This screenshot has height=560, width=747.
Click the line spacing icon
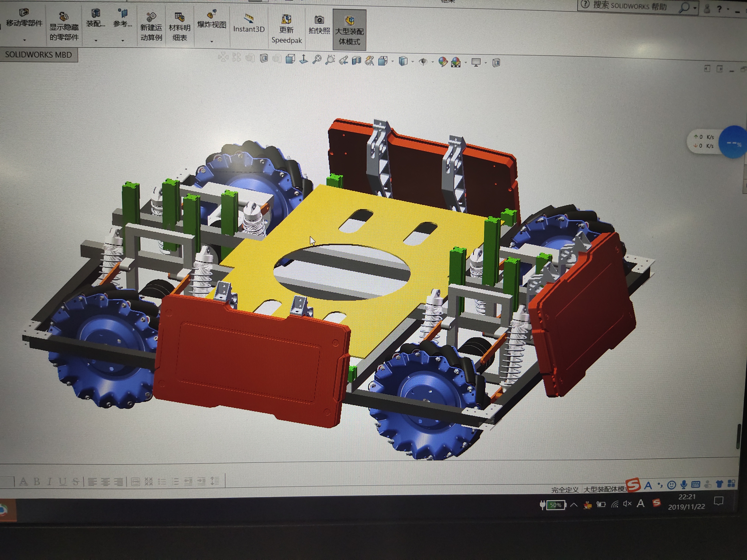pyautogui.click(x=215, y=481)
